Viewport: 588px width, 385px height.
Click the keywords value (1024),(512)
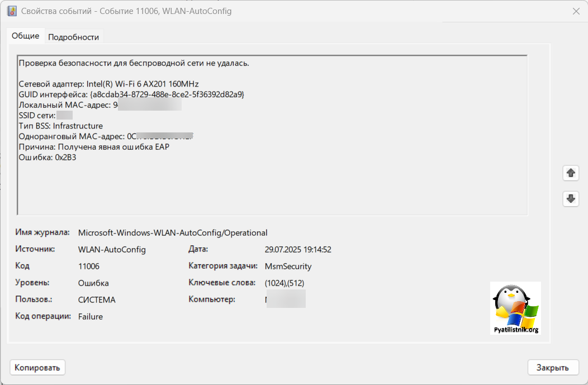[284, 283]
